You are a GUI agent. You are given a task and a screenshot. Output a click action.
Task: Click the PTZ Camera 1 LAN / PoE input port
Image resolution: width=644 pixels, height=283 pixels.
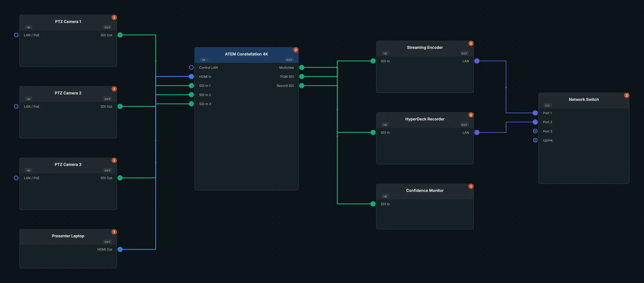pos(16,35)
